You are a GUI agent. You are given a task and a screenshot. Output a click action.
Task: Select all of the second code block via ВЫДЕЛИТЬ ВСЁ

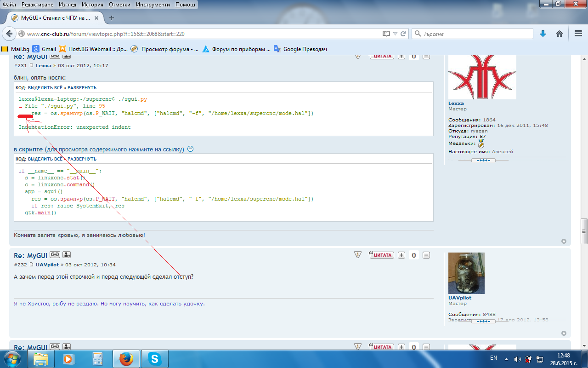(x=45, y=159)
